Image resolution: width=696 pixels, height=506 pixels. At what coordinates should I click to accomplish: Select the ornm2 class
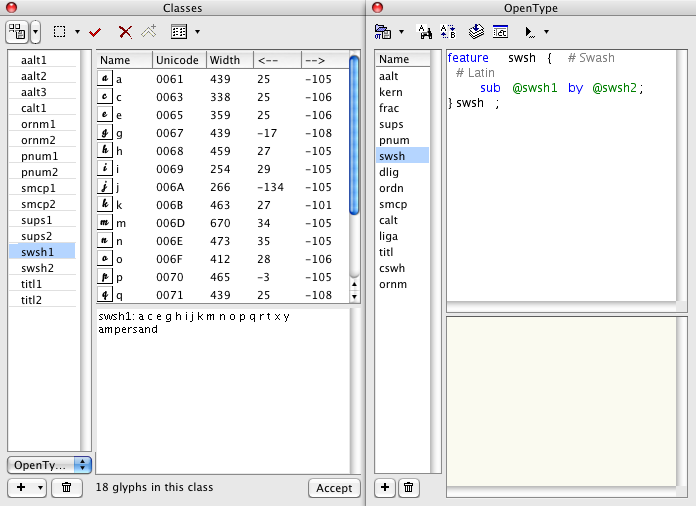[42, 140]
